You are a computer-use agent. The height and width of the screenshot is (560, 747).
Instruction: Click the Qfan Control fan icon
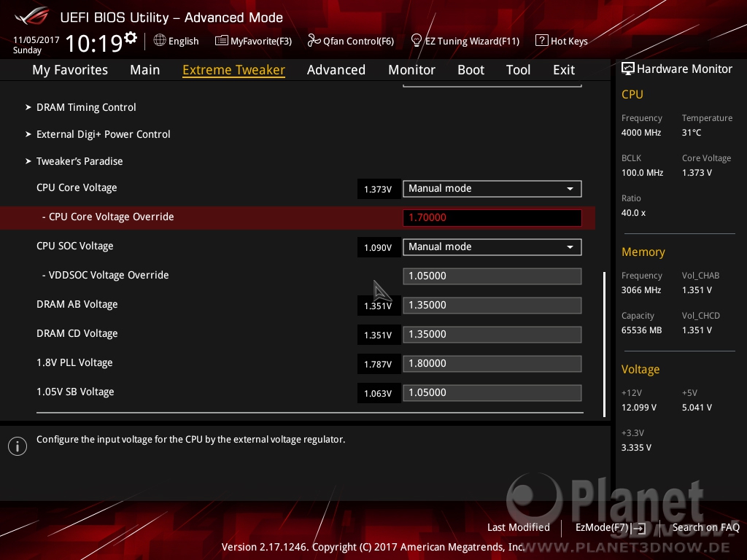(x=314, y=41)
